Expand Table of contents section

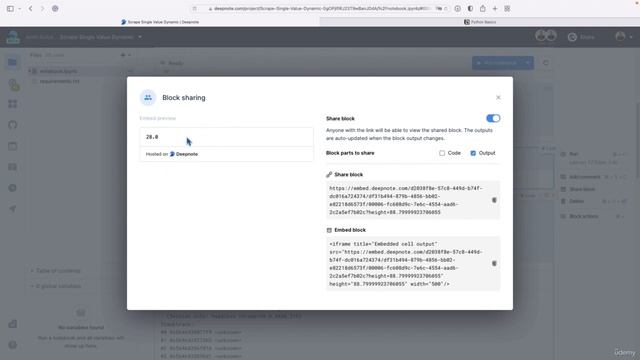(x=56, y=271)
